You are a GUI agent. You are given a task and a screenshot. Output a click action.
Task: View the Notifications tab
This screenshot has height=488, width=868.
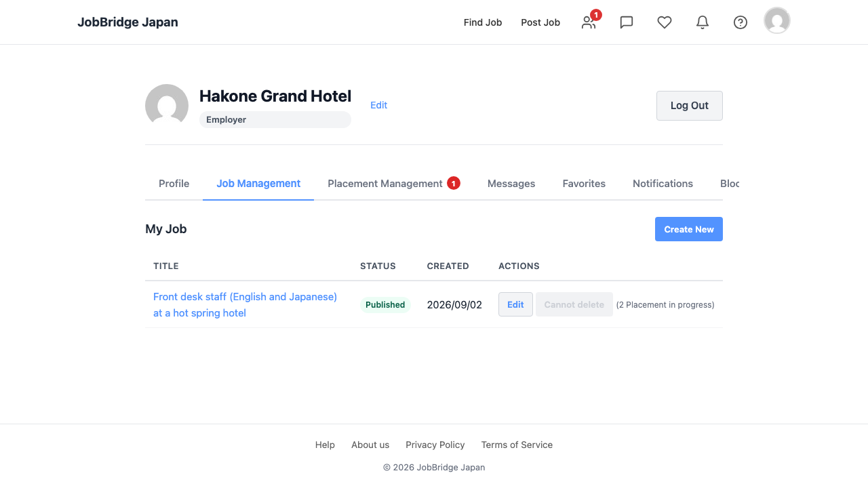tap(663, 184)
